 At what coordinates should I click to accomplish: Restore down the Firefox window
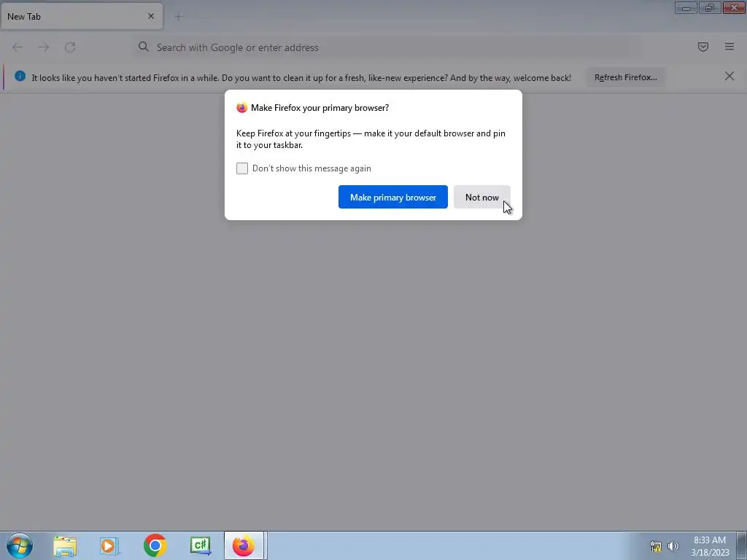[710, 7]
